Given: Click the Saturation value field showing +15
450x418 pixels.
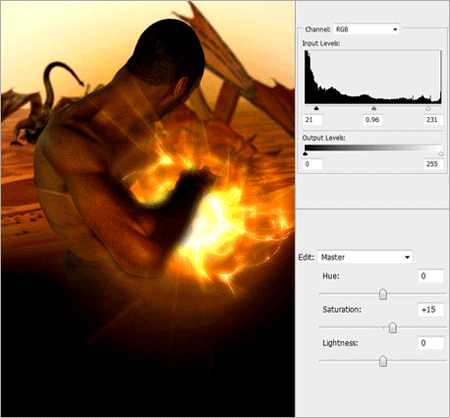Looking at the screenshot, I should [x=431, y=310].
